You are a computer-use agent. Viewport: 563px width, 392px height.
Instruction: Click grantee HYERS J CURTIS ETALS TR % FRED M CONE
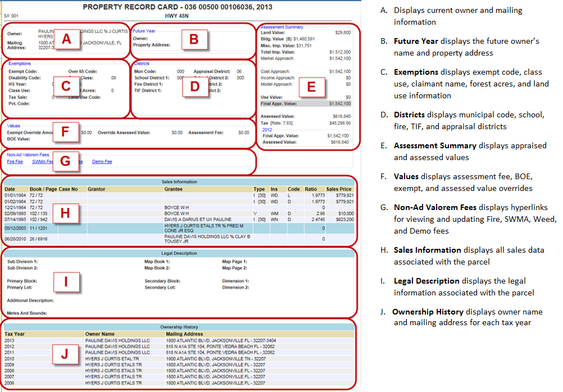[204, 229]
